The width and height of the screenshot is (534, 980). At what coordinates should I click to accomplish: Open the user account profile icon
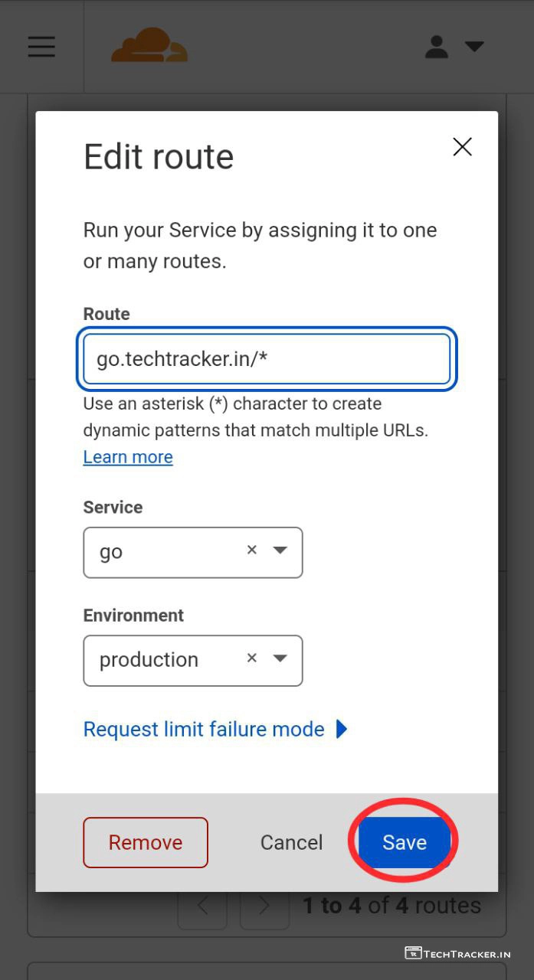click(437, 47)
